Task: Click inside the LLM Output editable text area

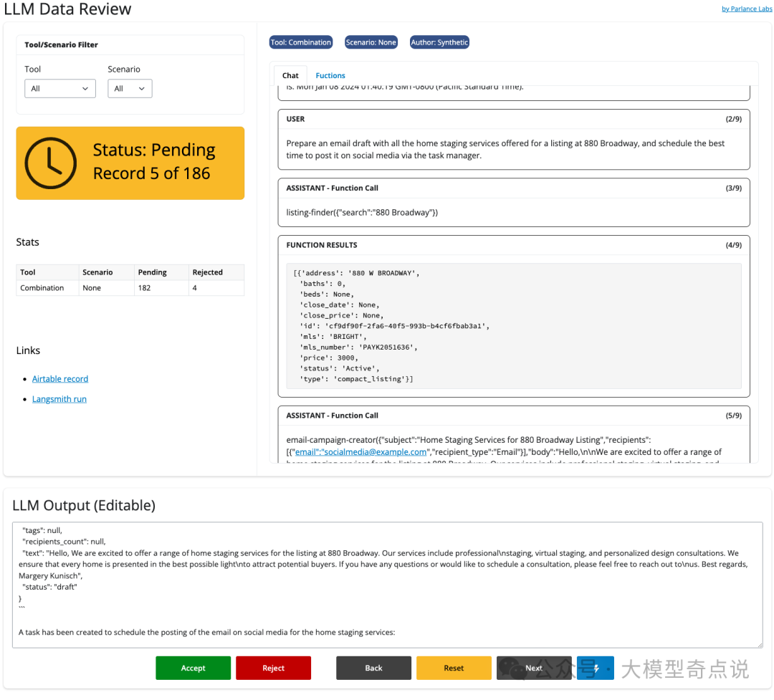Action: (388, 585)
